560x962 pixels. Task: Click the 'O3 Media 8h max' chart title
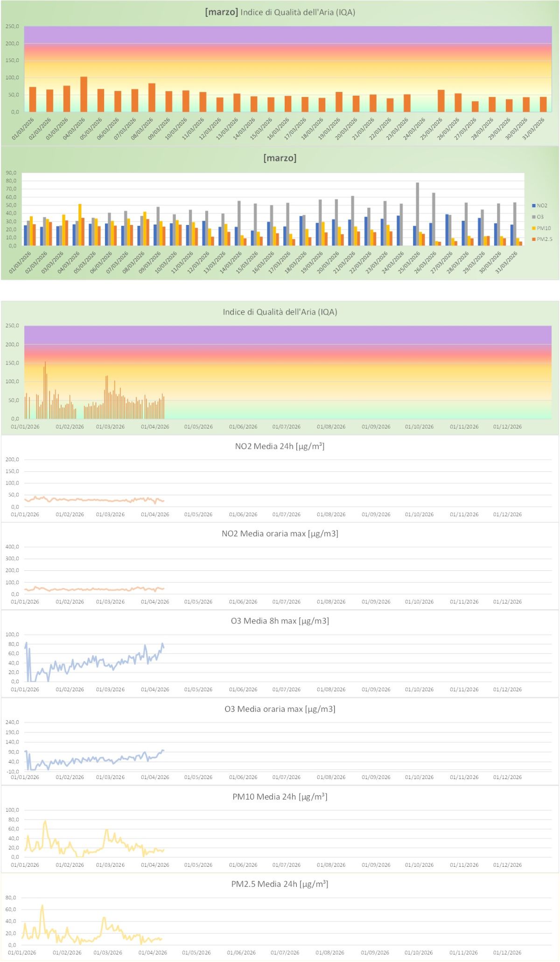pos(280,621)
